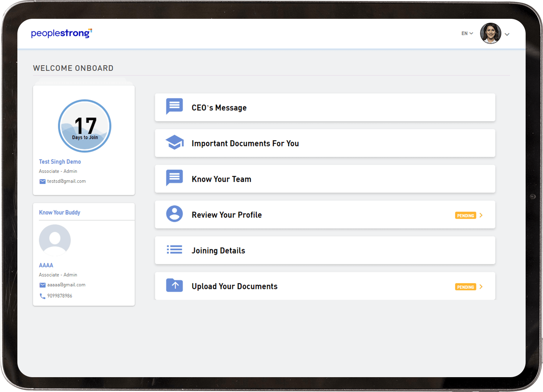Click the graduation cap documents icon

pyautogui.click(x=174, y=142)
